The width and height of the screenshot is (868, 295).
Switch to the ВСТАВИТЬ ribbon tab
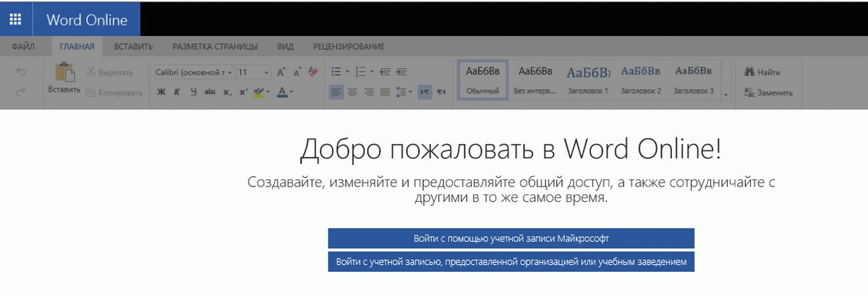[133, 47]
